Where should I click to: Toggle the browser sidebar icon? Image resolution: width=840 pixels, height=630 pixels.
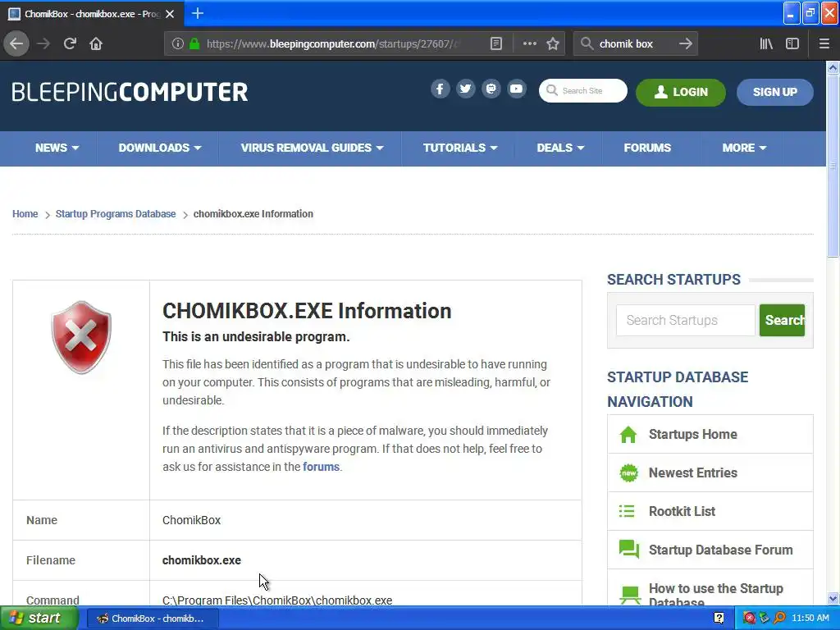tap(792, 44)
